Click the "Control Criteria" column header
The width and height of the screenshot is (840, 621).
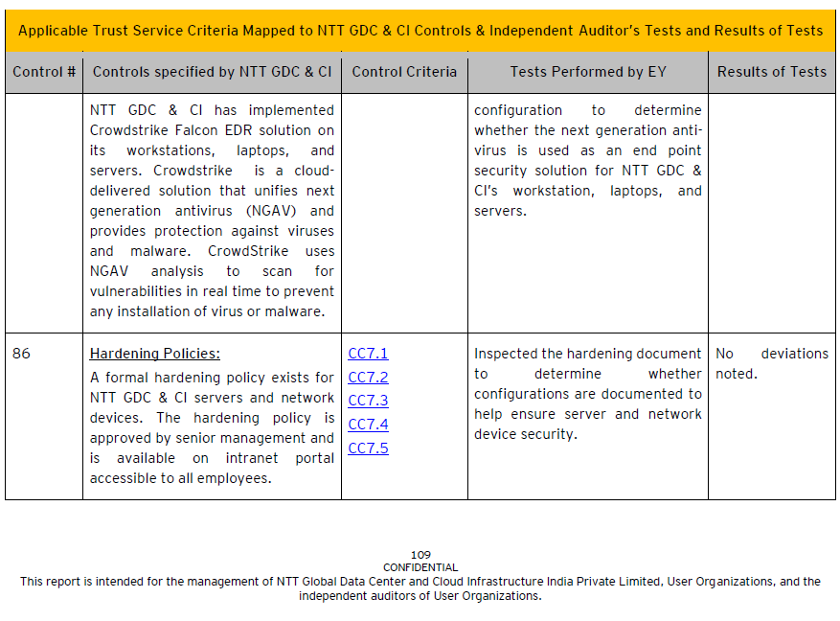[x=404, y=72]
